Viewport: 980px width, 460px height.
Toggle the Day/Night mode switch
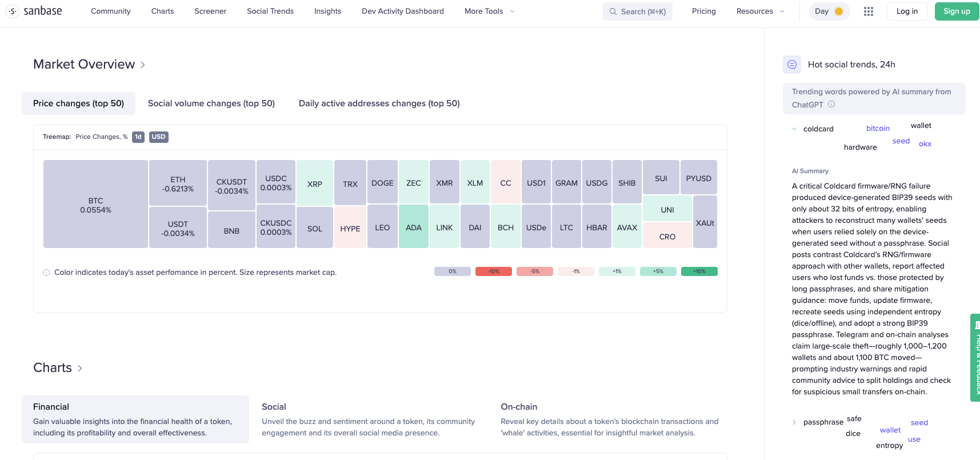pos(829,11)
